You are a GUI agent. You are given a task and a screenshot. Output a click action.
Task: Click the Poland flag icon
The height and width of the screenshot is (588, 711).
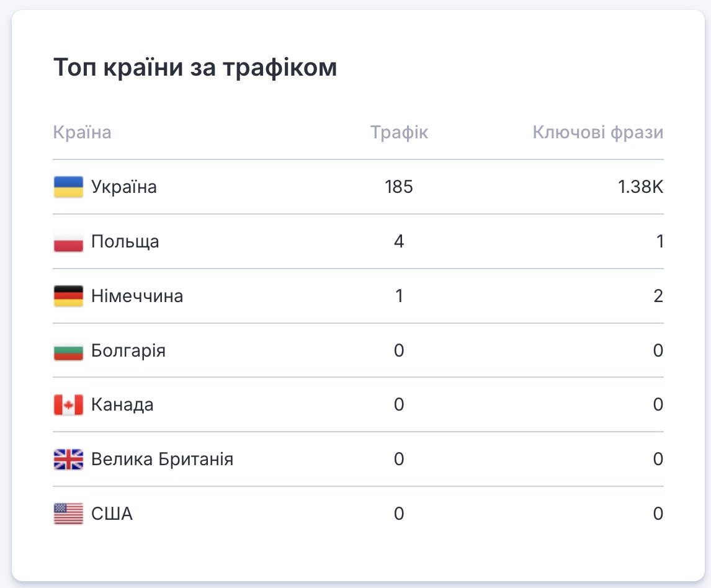click(68, 241)
